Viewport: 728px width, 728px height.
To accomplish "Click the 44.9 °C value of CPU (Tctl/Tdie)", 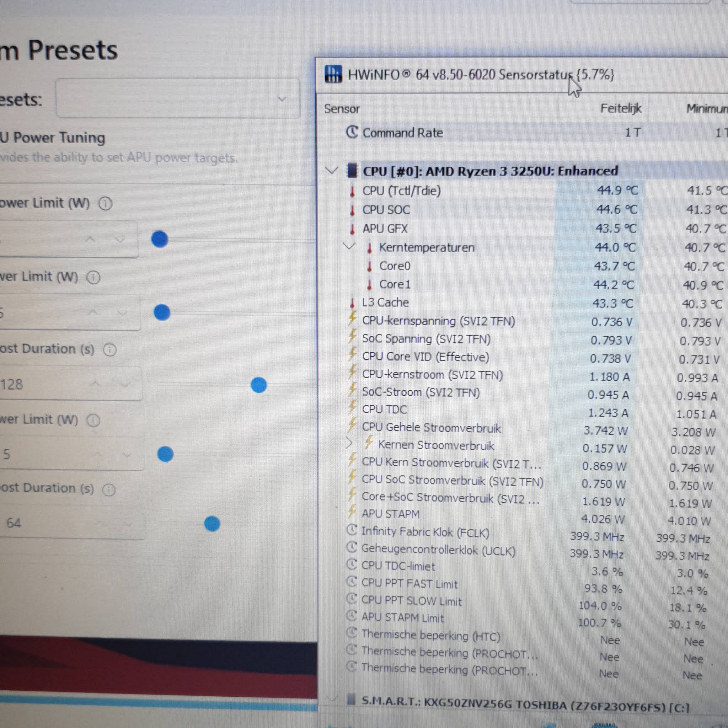I will [617, 190].
